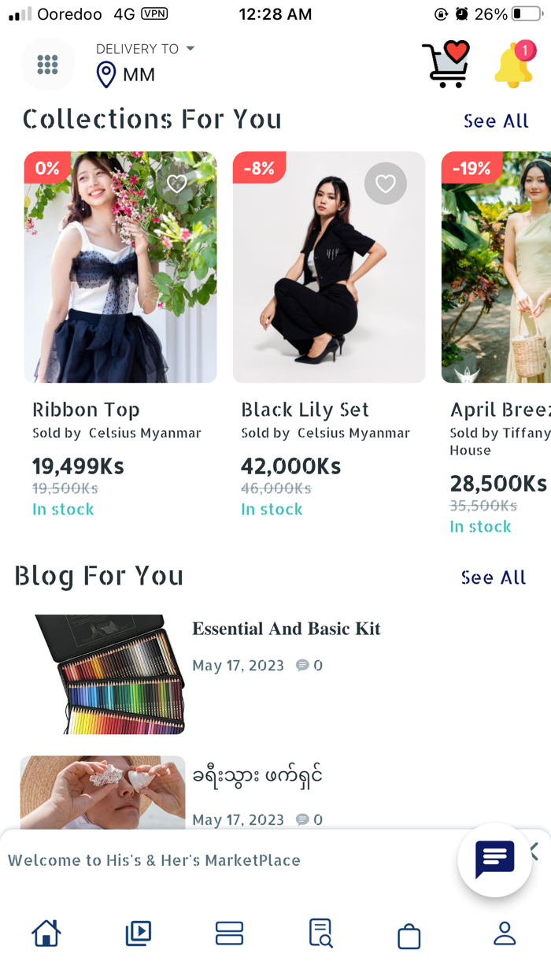Open the product search icon in bottom bar
This screenshot has height=980, width=551.
tap(320, 934)
